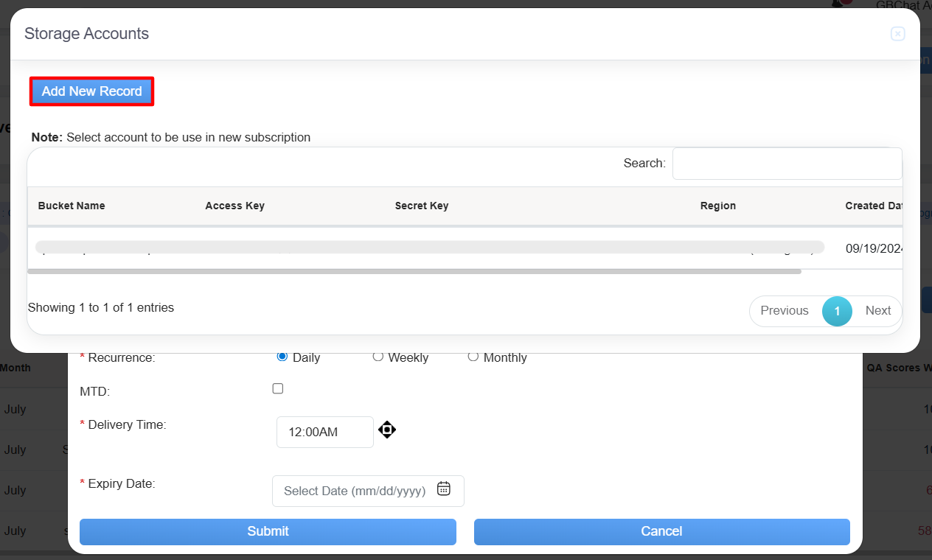Enable the MTD checkbox
The width and height of the screenshot is (932, 560).
point(278,388)
